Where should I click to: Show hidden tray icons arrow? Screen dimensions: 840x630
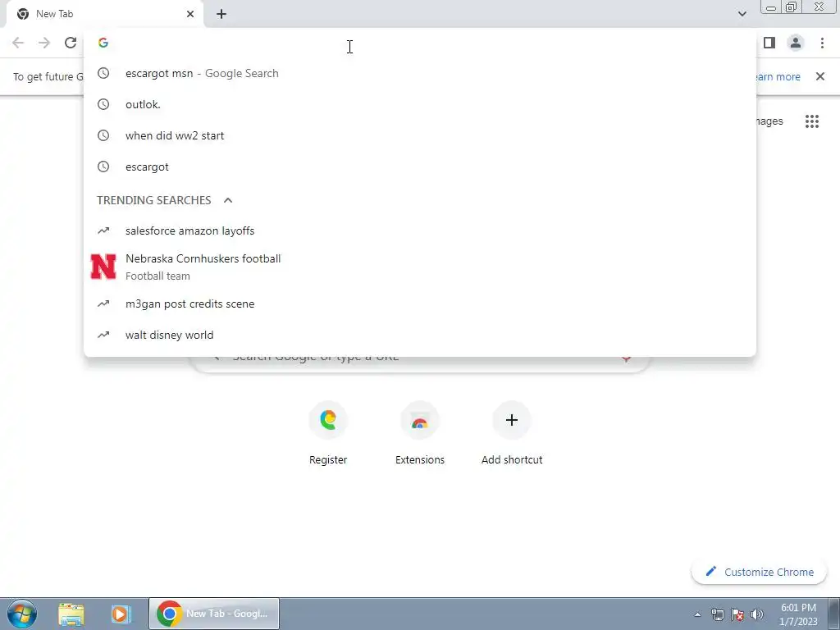click(x=697, y=614)
